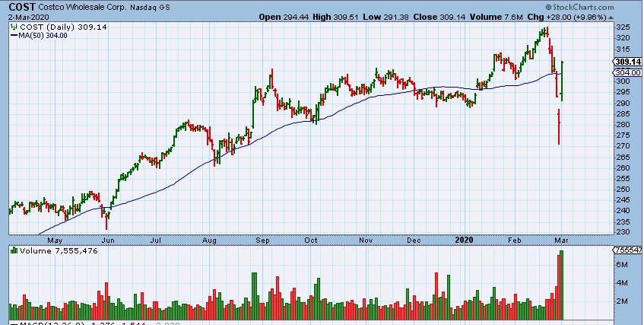Click the Low 291.38 value

[x=385, y=18]
